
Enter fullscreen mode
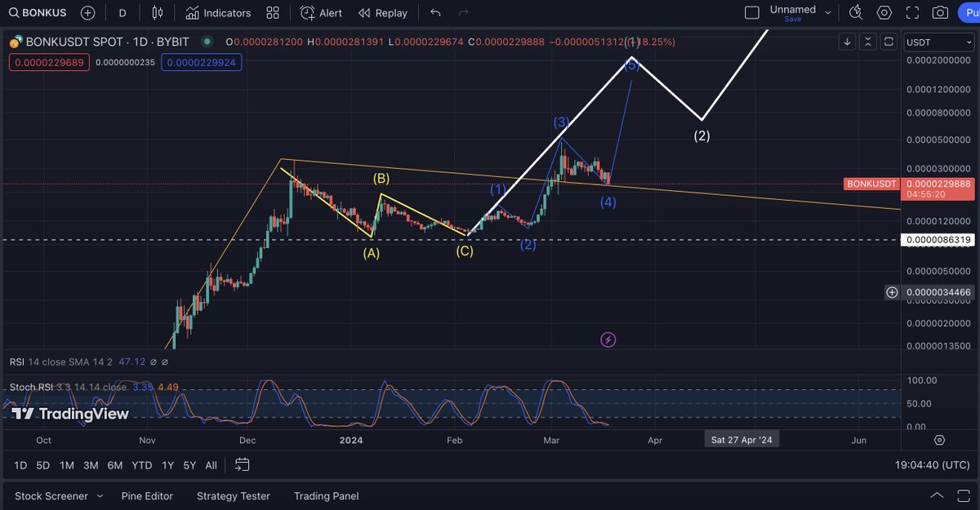pyautogui.click(x=913, y=13)
